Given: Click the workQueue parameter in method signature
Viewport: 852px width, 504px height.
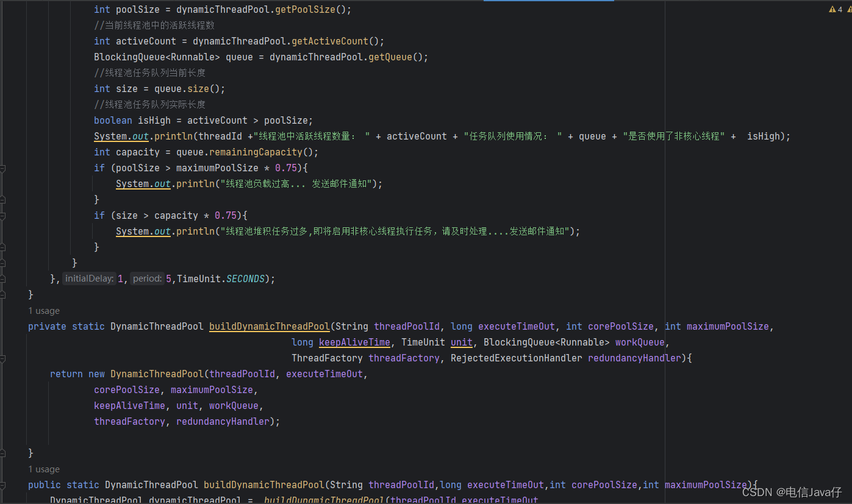Looking at the screenshot, I should (x=640, y=343).
